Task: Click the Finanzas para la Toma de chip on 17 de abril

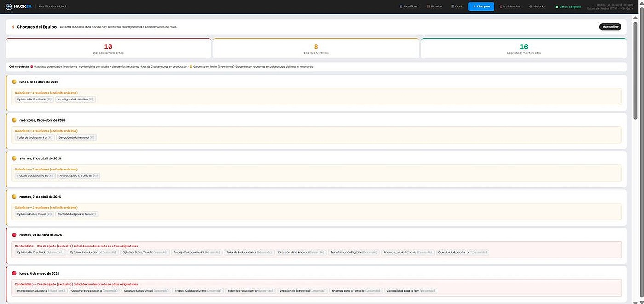Action: (x=79, y=175)
